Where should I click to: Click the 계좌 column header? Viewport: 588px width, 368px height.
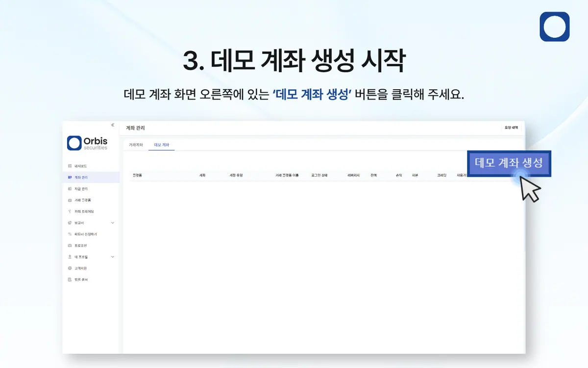pyautogui.click(x=202, y=175)
